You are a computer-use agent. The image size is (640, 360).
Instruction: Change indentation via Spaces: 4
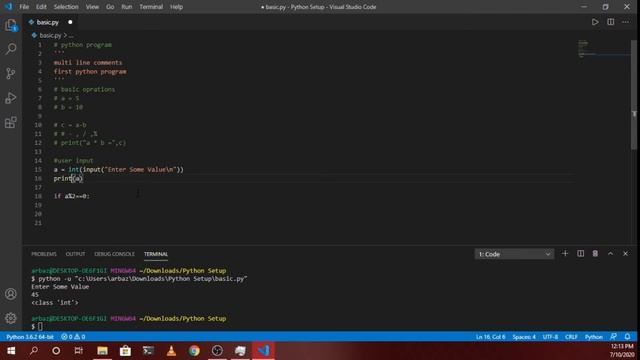pos(524,337)
